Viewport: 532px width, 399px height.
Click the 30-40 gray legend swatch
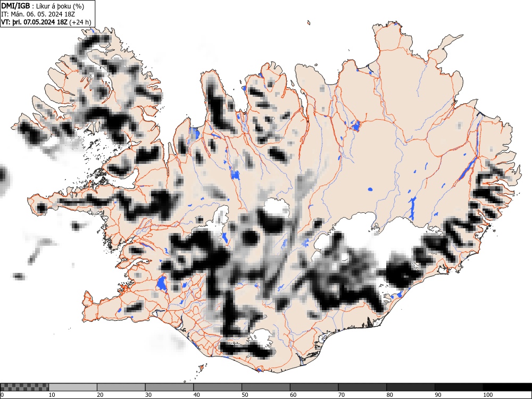169,387
